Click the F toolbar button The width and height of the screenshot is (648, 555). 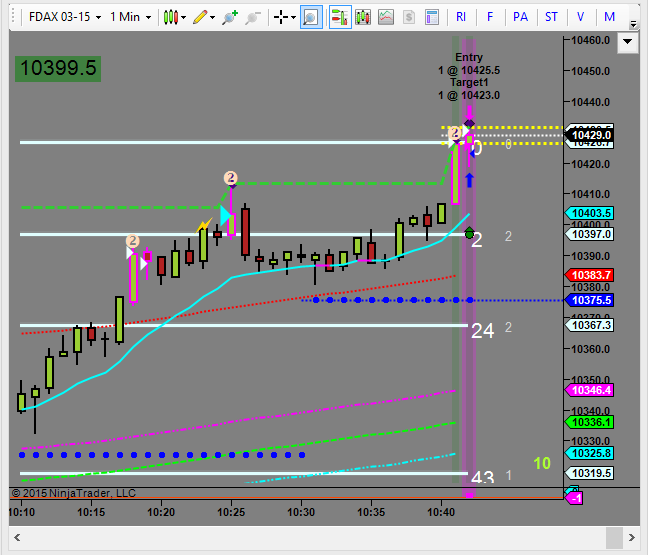pyautogui.click(x=490, y=17)
